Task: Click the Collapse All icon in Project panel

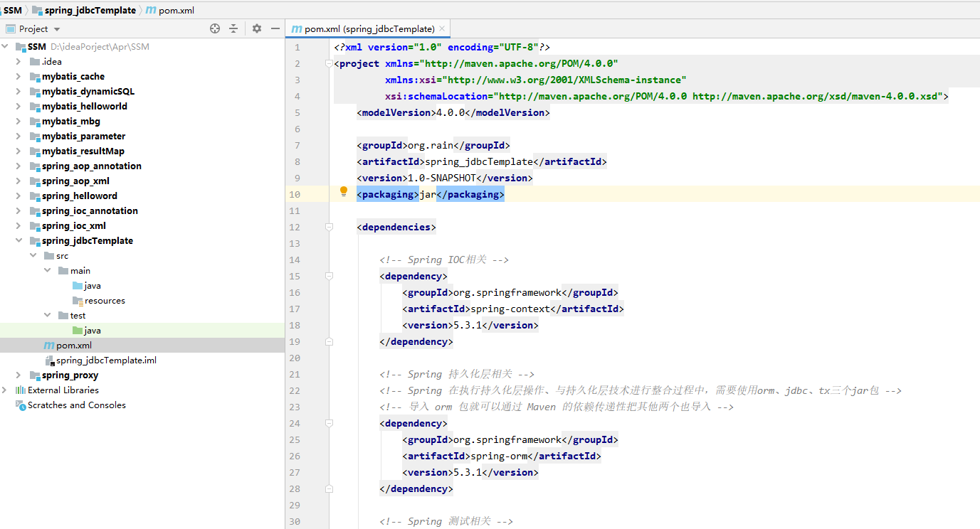Action: tap(233, 28)
